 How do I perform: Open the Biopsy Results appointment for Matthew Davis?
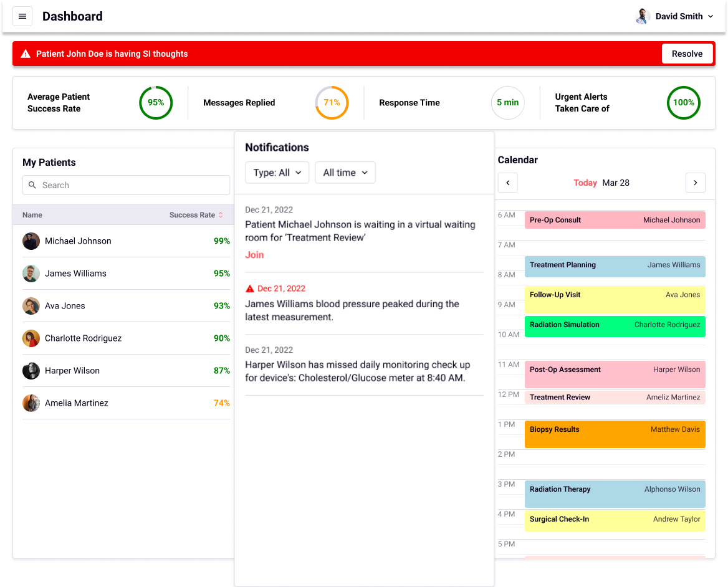(615, 434)
